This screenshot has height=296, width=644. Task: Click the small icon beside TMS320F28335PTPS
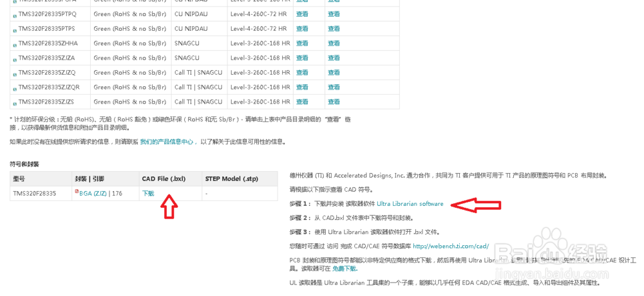pos(15,30)
